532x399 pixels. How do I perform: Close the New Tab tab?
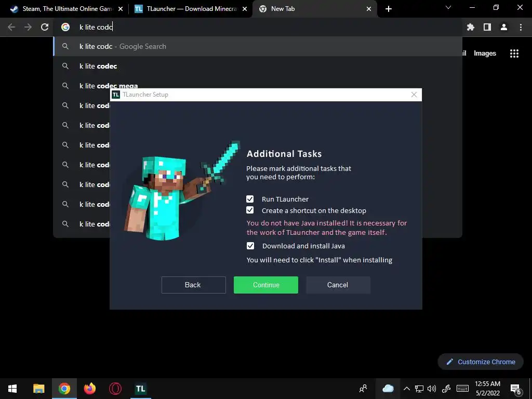(369, 9)
